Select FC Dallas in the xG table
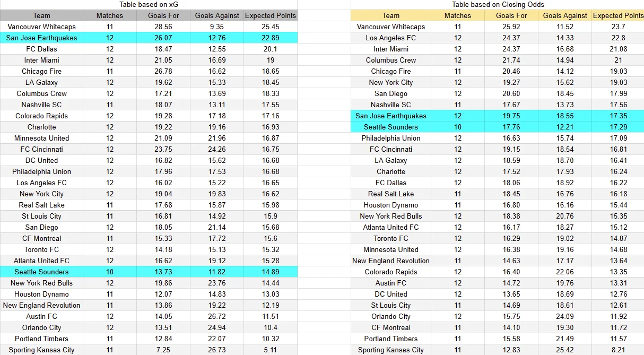Screen dimensions: 644x355 click(x=42, y=49)
